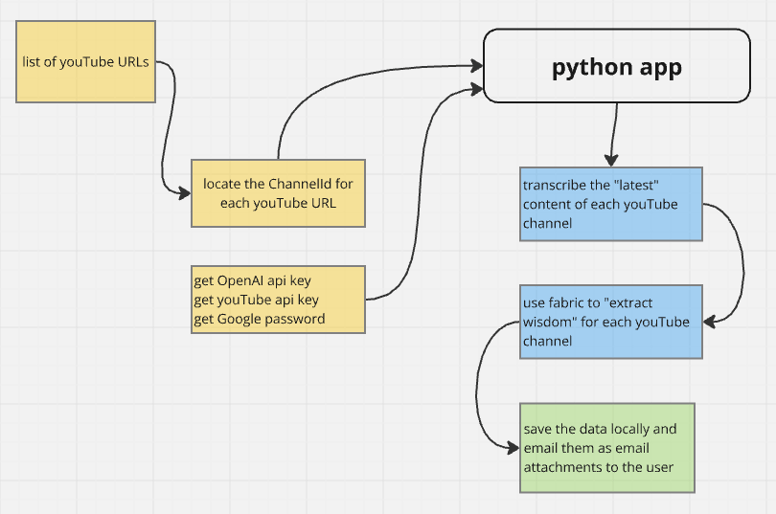Select the blue 'transcribe the latest content' box
Image resolution: width=776 pixels, height=514 pixels.
[x=611, y=204]
